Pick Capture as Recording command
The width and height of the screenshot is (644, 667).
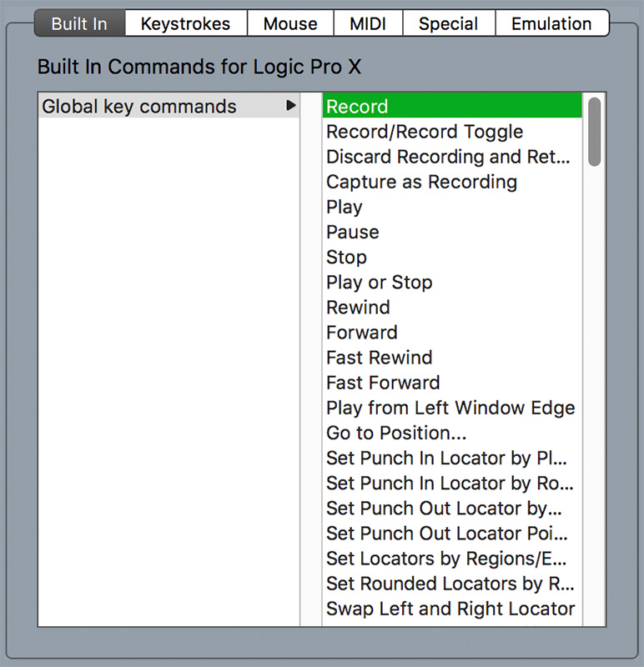[x=452, y=182]
